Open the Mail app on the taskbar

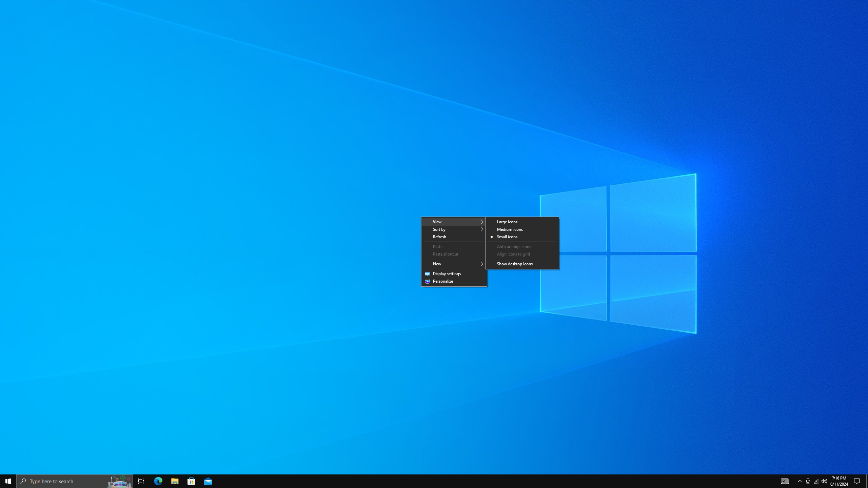click(x=208, y=481)
